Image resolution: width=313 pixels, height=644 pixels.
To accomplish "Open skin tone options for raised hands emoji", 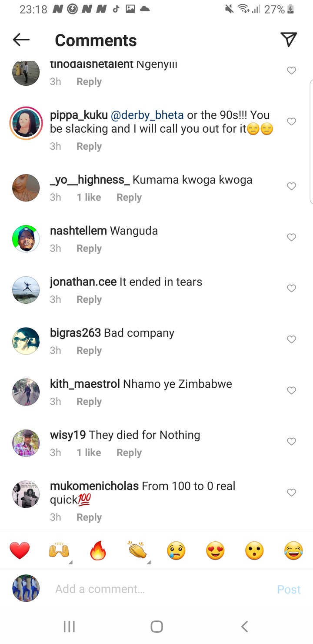I will 70,562.
